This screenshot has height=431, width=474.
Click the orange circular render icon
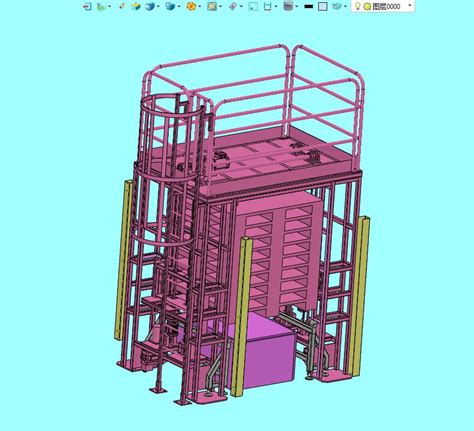tap(191, 6)
